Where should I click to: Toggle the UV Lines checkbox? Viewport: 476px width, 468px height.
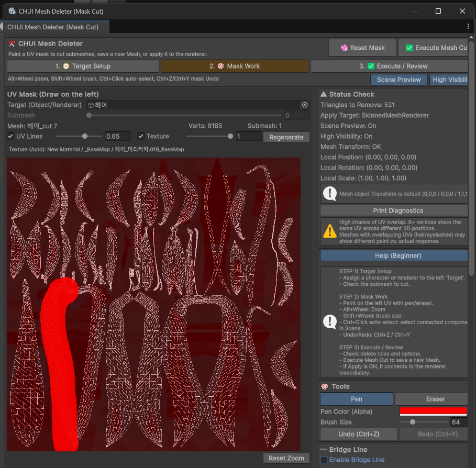(11, 136)
